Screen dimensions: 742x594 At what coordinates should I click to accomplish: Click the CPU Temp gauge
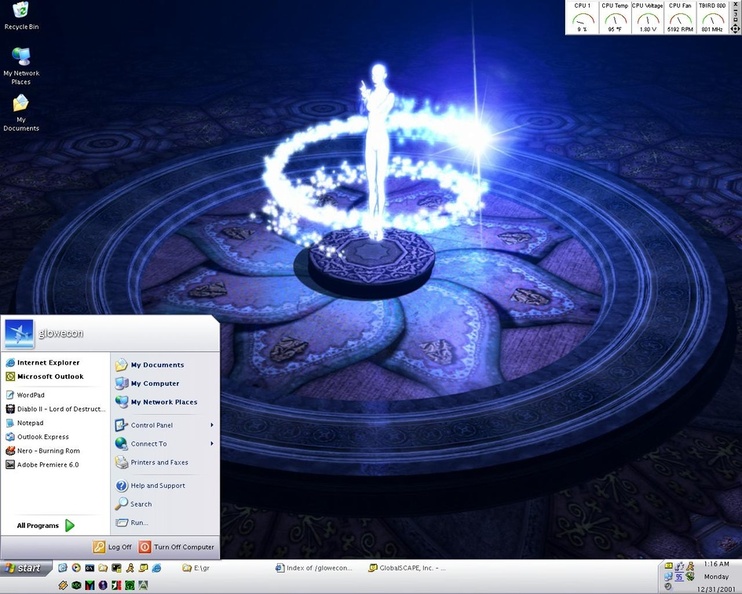coord(615,18)
